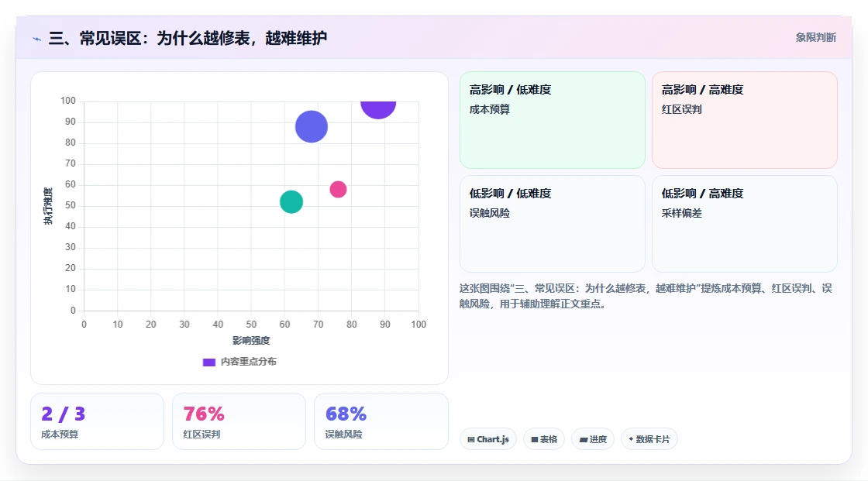The image size is (868, 481).
Task: Click the teal bubble in the chart
Action: pos(291,202)
